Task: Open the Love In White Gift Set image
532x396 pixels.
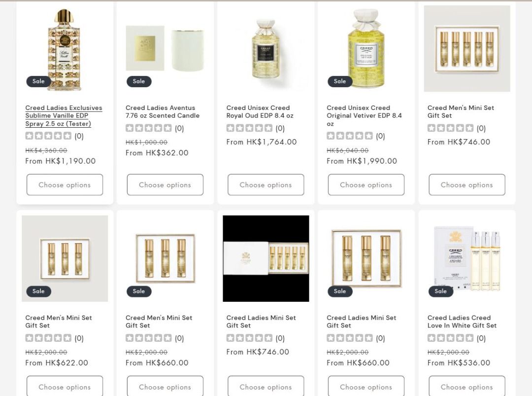Action: 467,258
